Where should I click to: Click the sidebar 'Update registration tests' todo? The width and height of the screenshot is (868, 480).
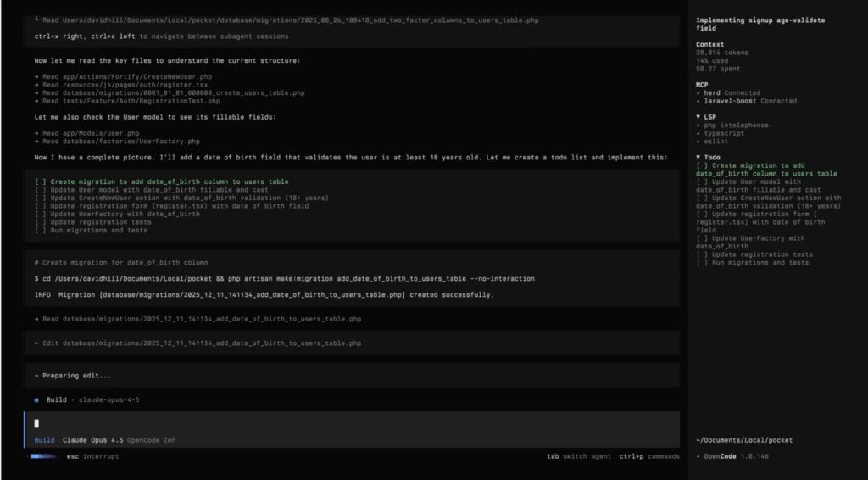tap(754, 254)
